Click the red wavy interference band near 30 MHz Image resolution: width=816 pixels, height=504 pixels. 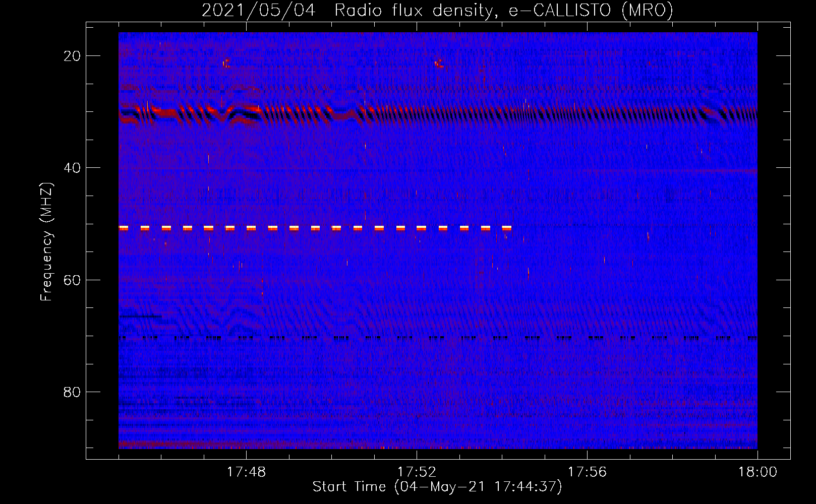438,114
